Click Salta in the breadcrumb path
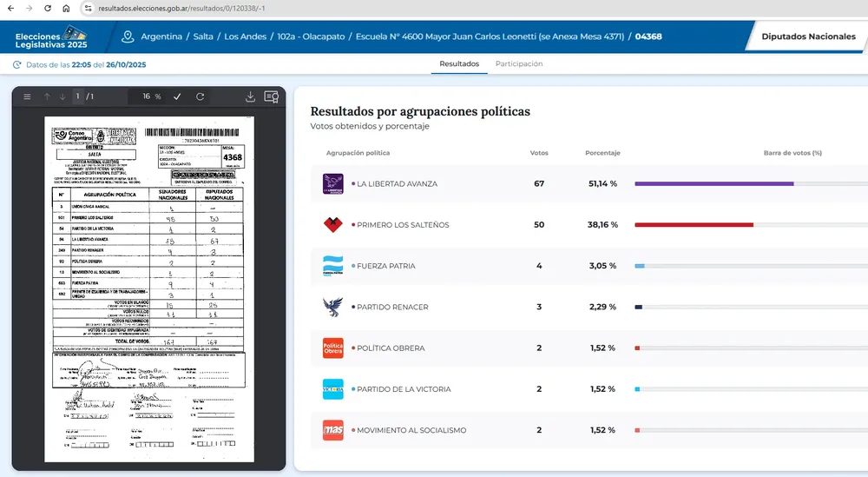Screen dimensions: 868x477 click(x=205, y=36)
